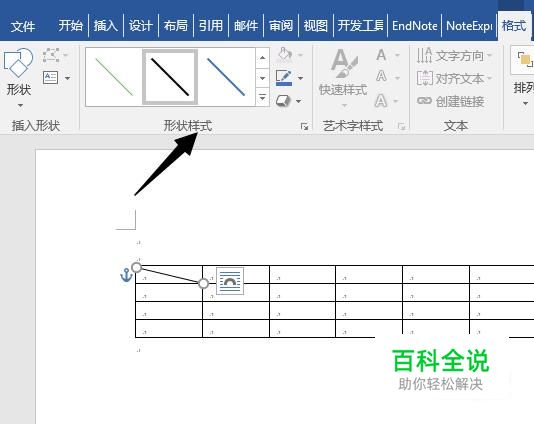Switch to the 视图 View tab
This screenshot has width=534, height=424.
click(x=316, y=26)
